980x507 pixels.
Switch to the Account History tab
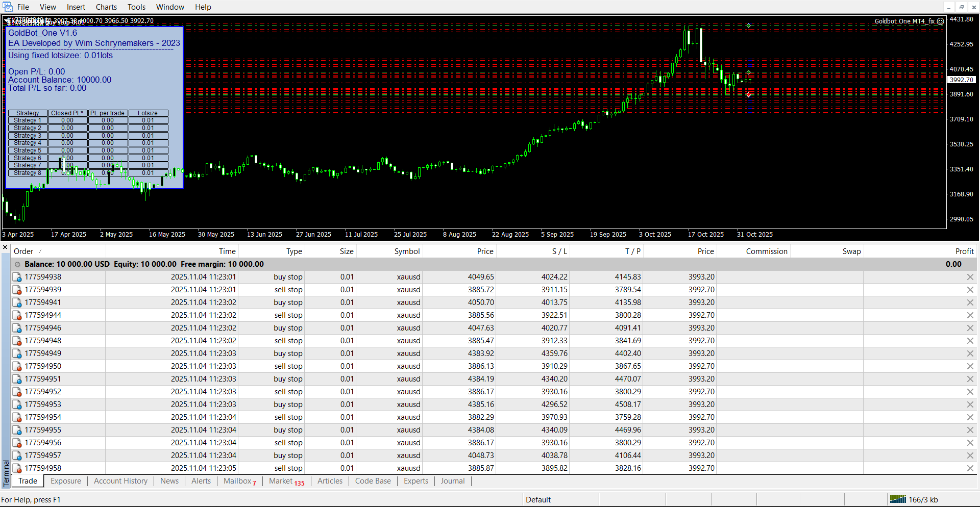tap(120, 481)
